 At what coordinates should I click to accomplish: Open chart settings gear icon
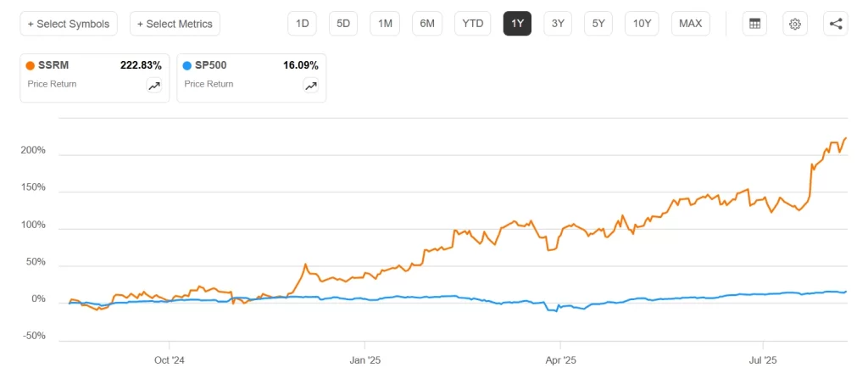pos(795,24)
